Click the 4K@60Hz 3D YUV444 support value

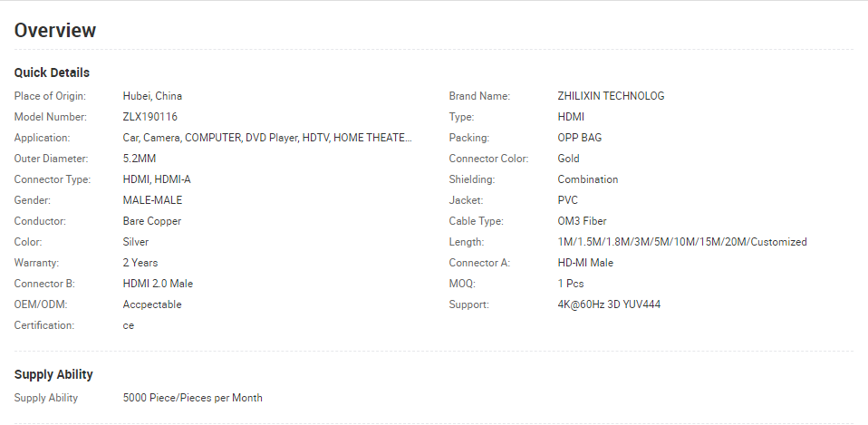click(x=609, y=304)
